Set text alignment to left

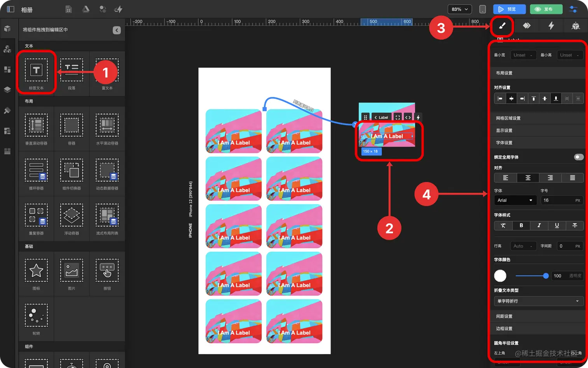506,178
